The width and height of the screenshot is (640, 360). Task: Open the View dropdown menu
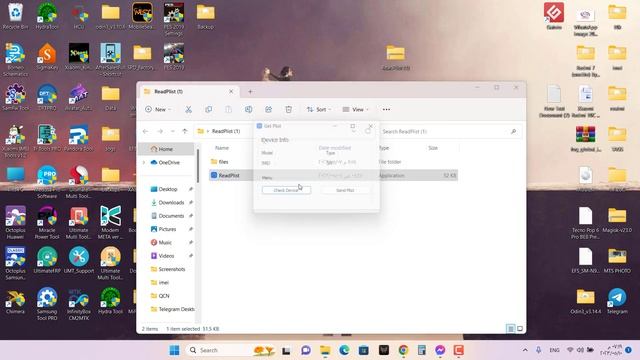[x=356, y=109]
